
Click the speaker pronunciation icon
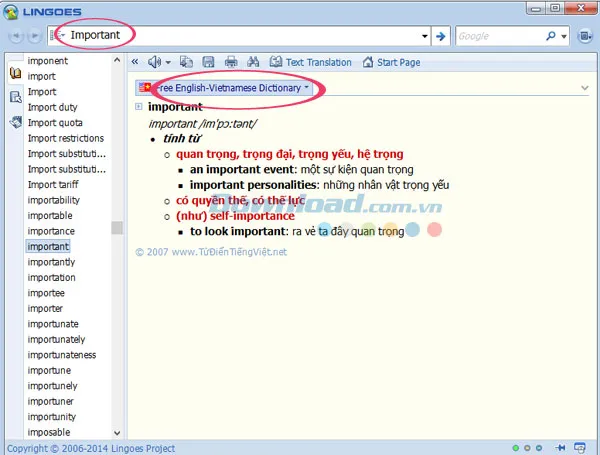tap(156, 62)
